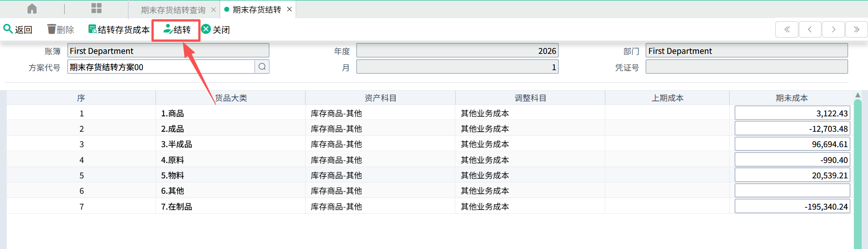Image resolution: width=868 pixels, height=249 pixels.
Task: Close the 期末存货结转查询 tab
Action: click(x=213, y=10)
